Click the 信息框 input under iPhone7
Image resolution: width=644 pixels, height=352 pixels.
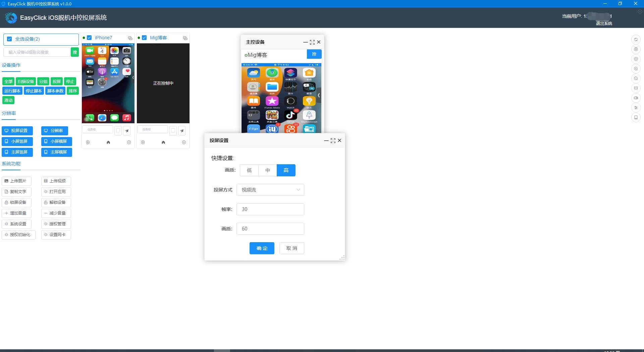point(98,129)
